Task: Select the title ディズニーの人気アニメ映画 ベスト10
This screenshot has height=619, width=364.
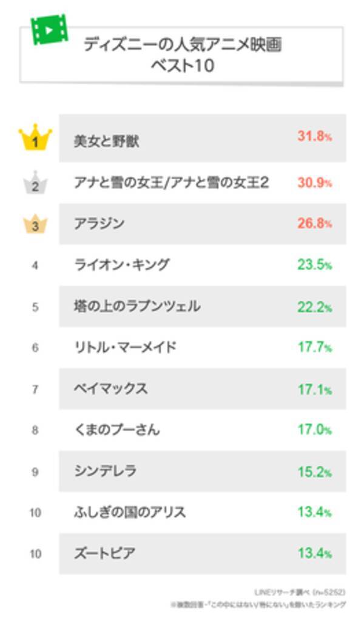Action: (x=182, y=55)
